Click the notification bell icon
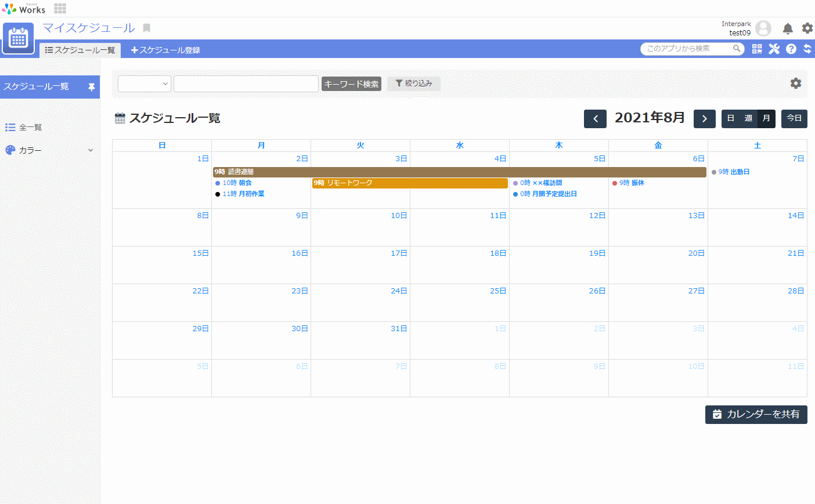 coord(788,28)
